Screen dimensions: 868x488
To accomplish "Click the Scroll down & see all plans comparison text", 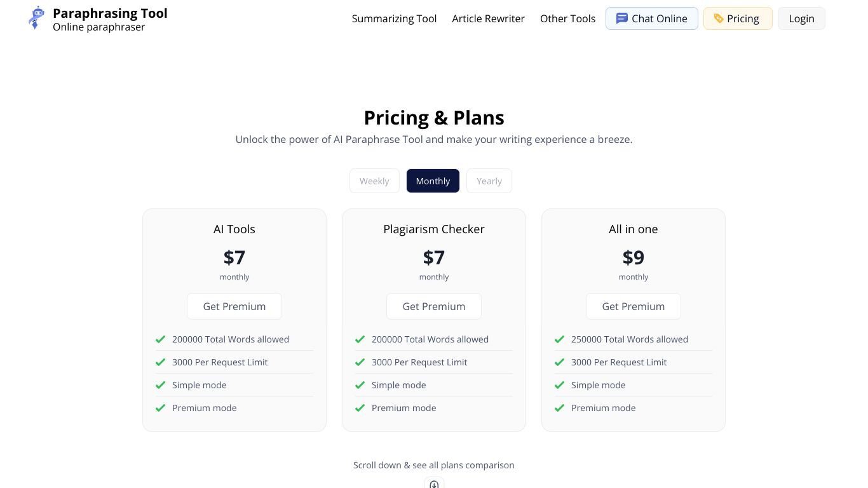I will (434, 465).
